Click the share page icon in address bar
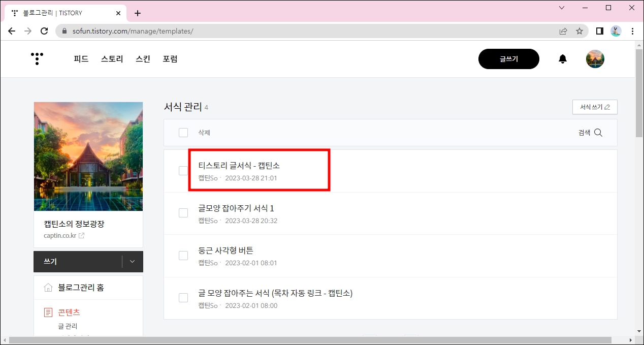Image resolution: width=644 pixels, height=345 pixels. point(563,31)
